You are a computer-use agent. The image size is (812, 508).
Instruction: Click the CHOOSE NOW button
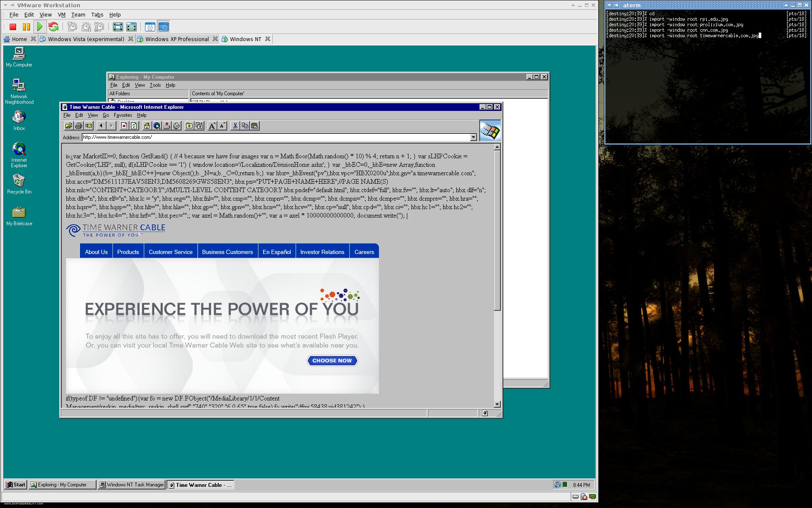click(332, 361)
